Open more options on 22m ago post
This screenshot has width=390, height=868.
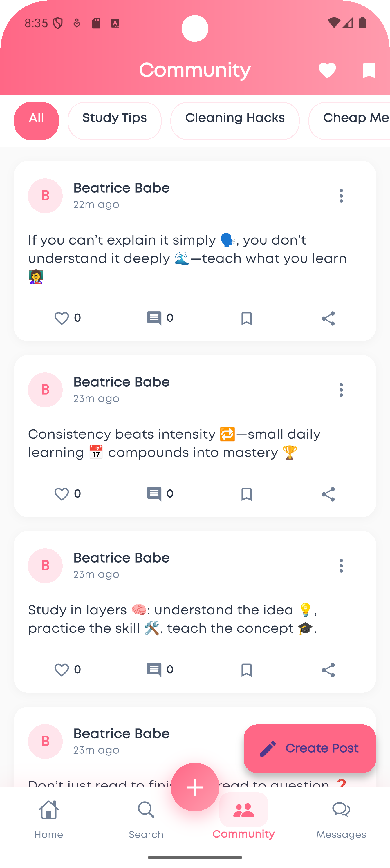341,196
